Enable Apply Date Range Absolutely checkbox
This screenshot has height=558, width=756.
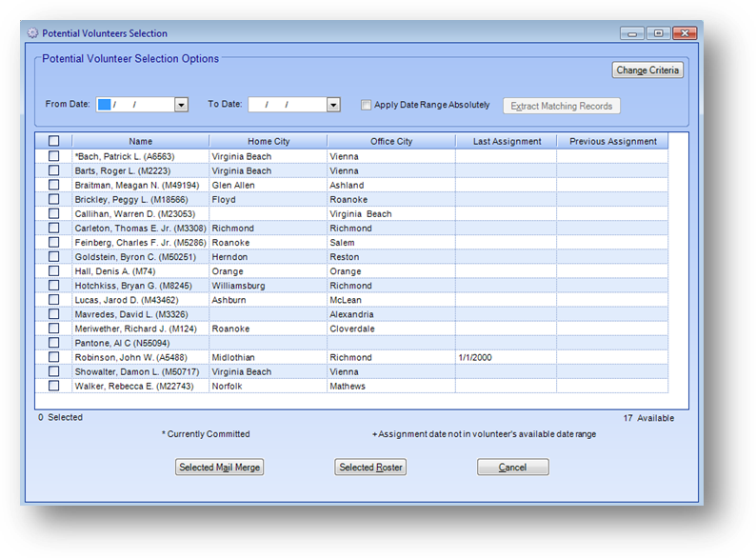tap(366, 105)
